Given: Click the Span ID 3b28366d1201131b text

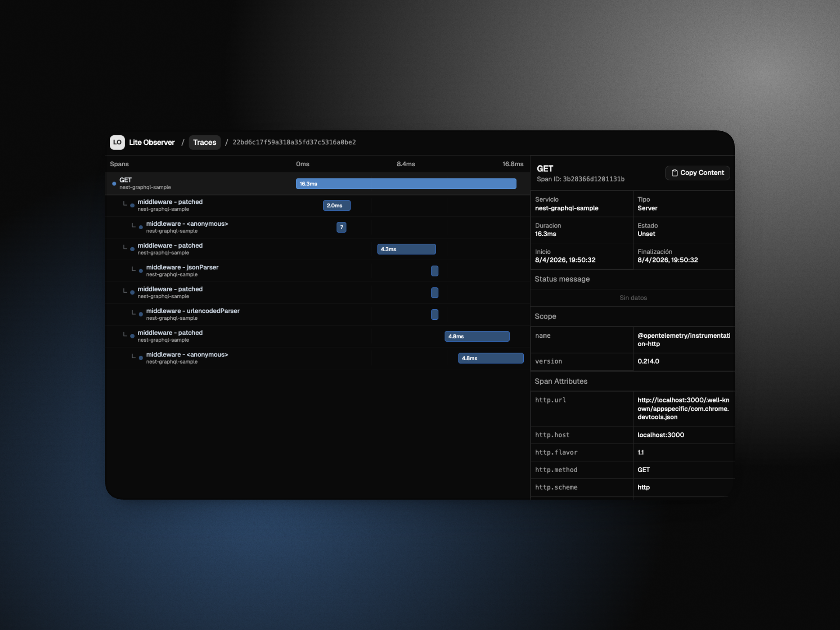Looking at the screenshot, I should point(581,179).
